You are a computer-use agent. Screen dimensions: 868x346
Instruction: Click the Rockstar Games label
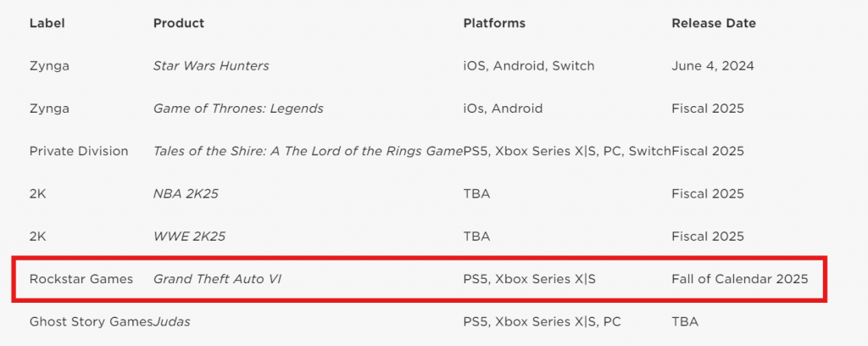click(81, 279)
